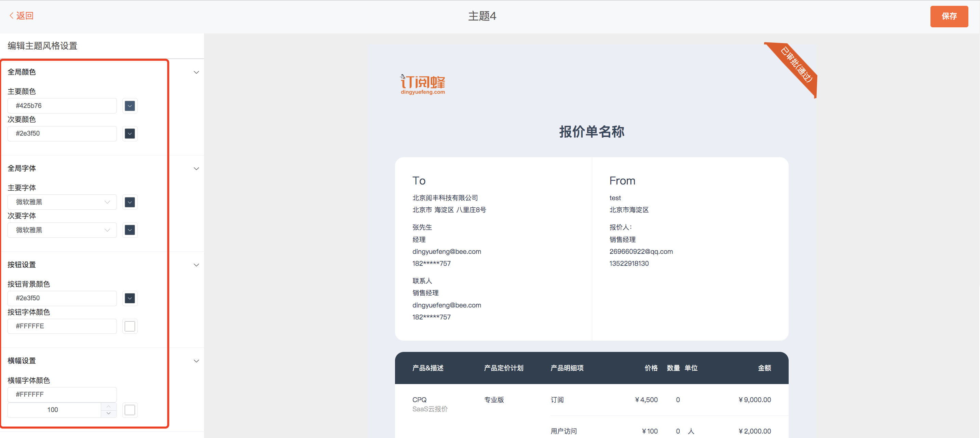
Task: Collapse the 全局颜色 section
Action: 196,72
